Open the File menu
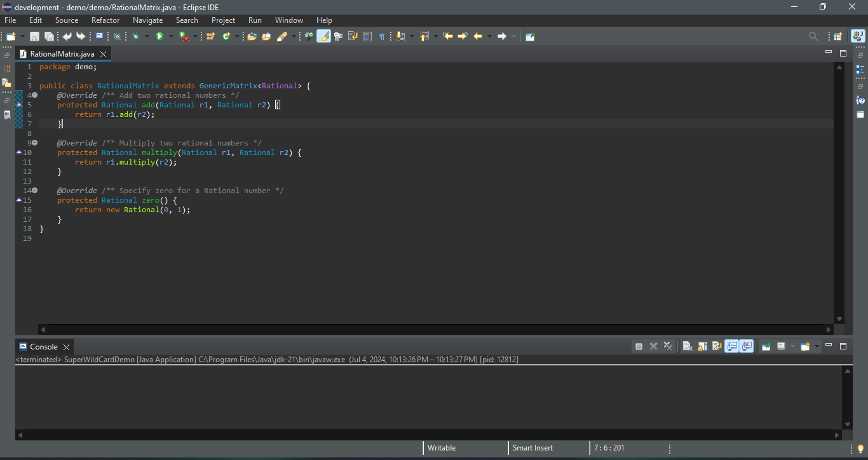The image size is (868, 460). click(x=10, y=20)
